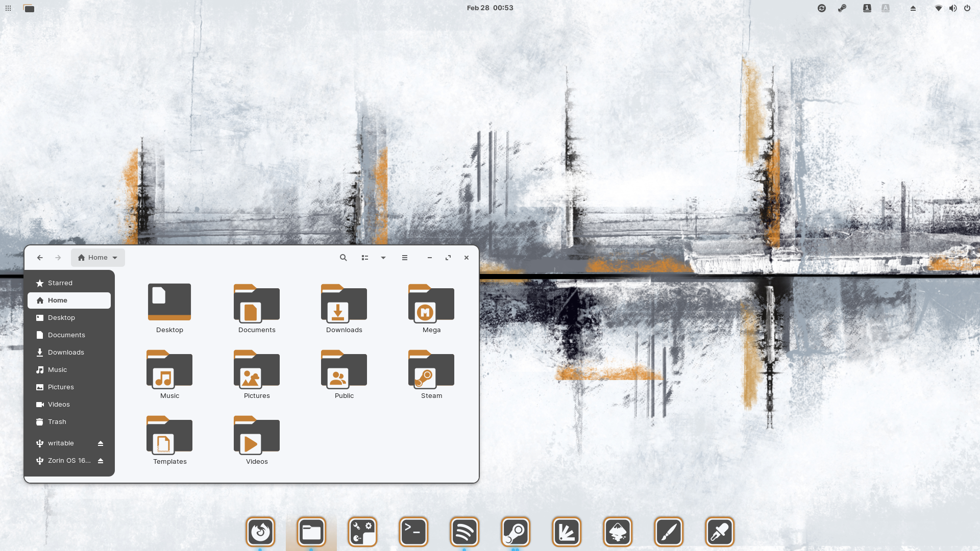Screen dimensions: 980x551
Task: Open the Home path dropdown
Action: (x=98, y=258)
